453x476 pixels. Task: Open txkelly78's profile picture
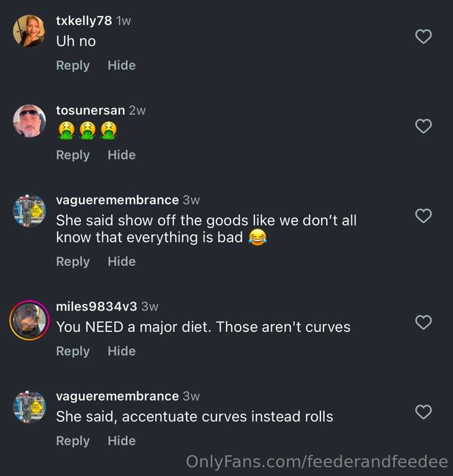(x=29, y=31)
